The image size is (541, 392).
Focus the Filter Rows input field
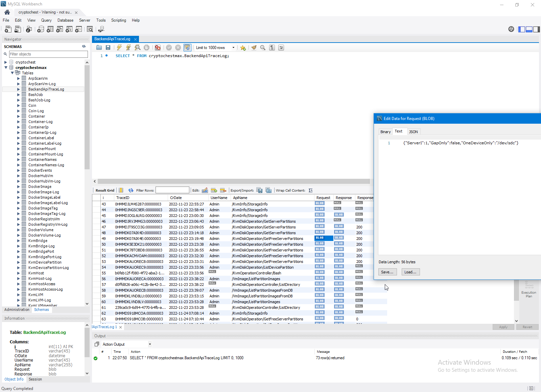[172, 190]
